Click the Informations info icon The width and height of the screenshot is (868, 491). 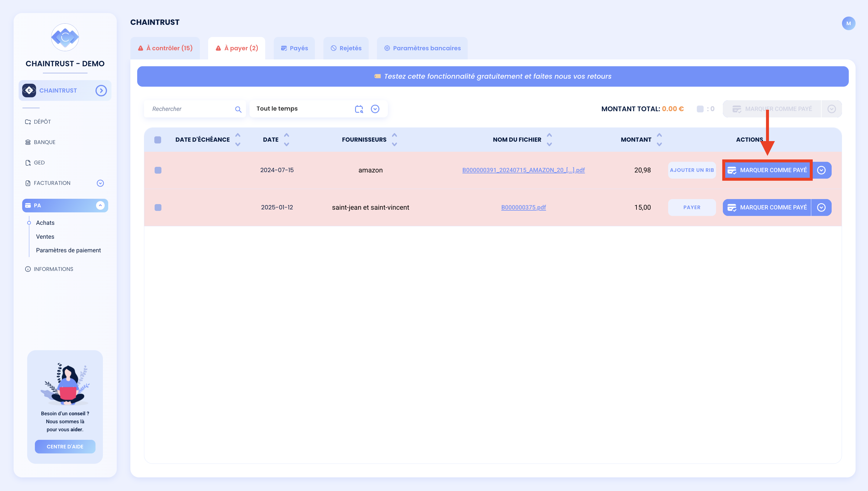28,269
